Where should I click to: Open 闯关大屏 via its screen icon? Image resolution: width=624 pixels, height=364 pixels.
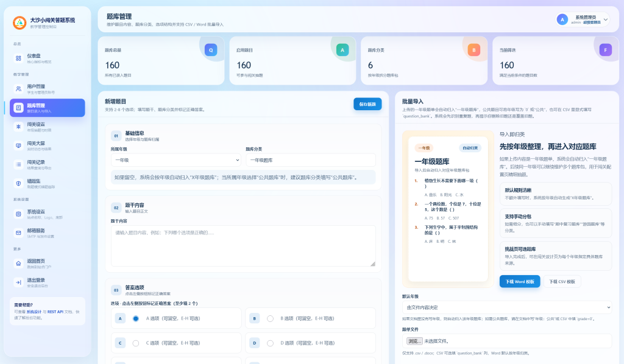(18, 145)
